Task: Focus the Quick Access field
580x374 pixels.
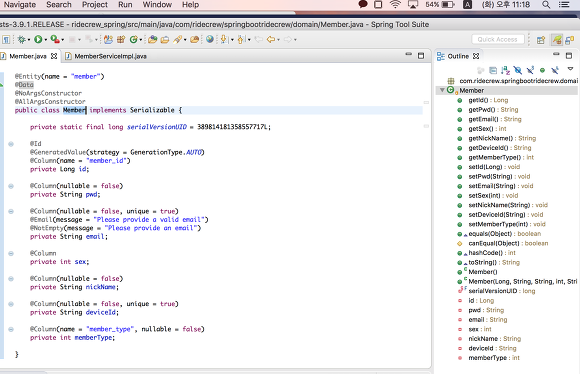Action: coord(498,39)
